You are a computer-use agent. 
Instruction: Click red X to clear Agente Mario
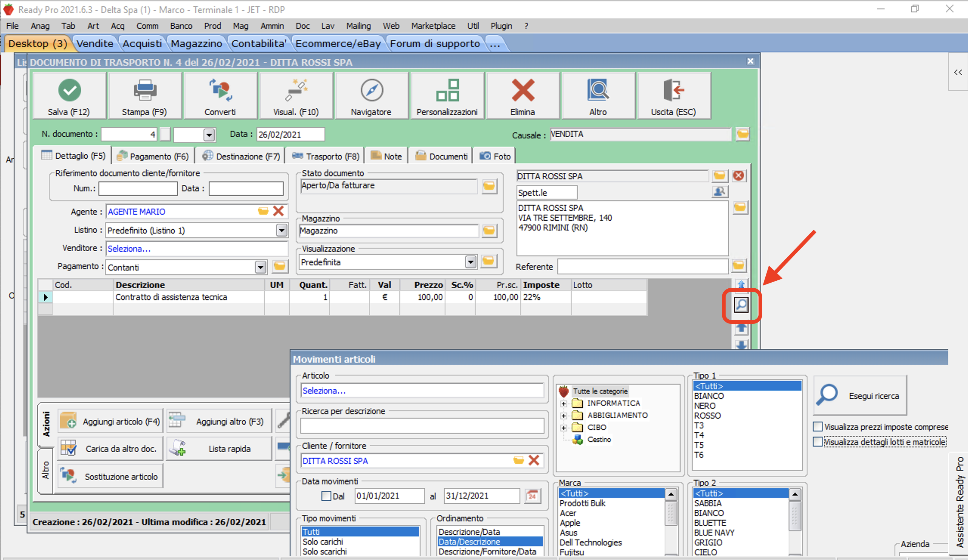[x=279, y=211]
